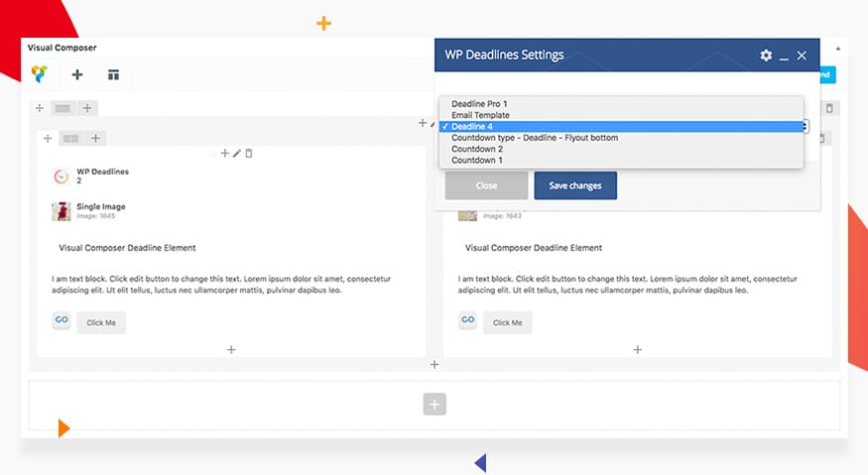
Task: Click the left column GO icon
Action: pos(62,320)
